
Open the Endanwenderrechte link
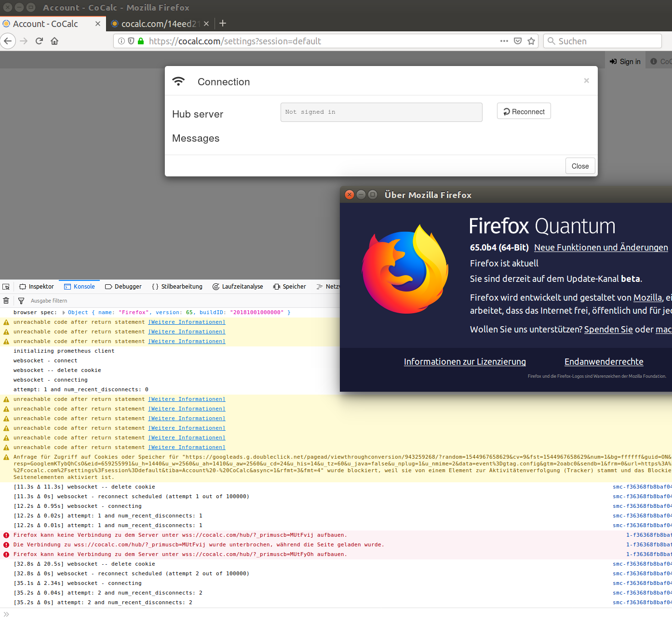(x=604, y=362)
